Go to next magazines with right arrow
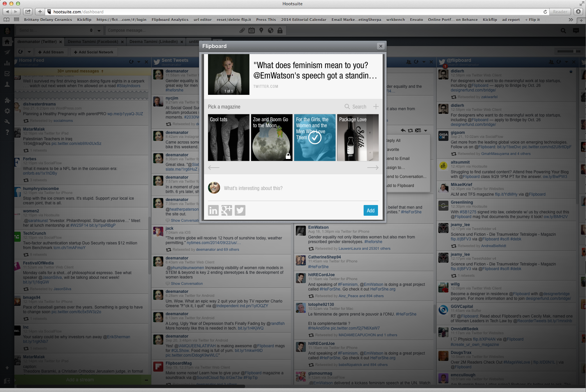The width and height of the screenshot is (586, 392). pos(373,168)
